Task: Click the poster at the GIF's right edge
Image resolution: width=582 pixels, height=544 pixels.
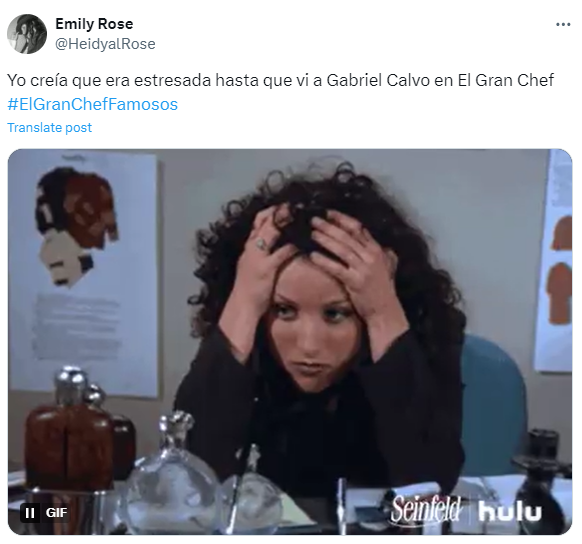Action: (x=554, y=260)
